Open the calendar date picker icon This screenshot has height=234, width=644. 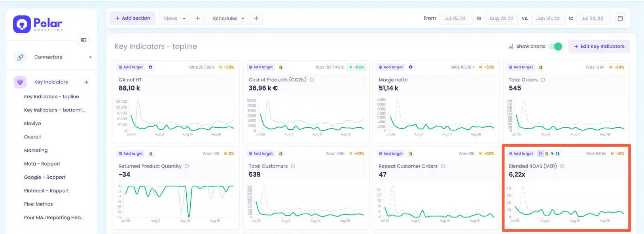pyautogui.click(x=620, y=18)
